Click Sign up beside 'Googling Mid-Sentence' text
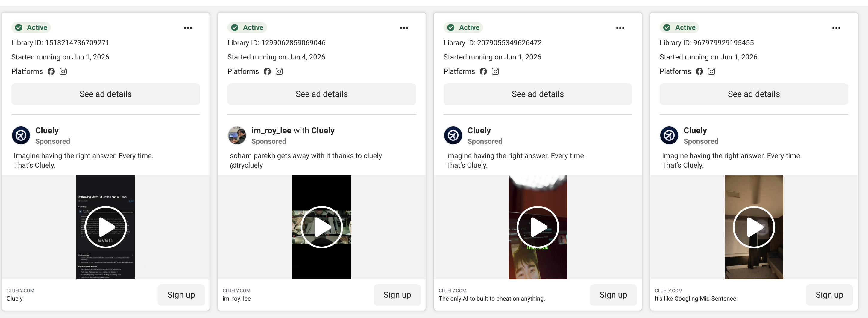Viewport: 868px width, 318px height. (829, 295)
